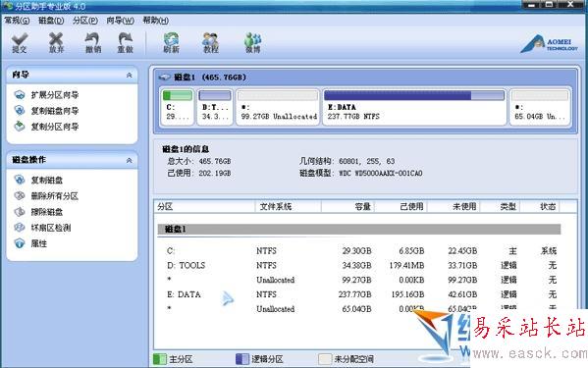Screen dimensions: 588x368
Task: Select the D: TOOLS row
Action: point(359,265)
